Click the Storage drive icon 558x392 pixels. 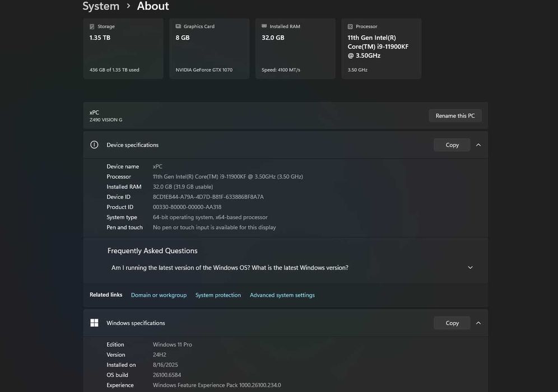point(92,26)
